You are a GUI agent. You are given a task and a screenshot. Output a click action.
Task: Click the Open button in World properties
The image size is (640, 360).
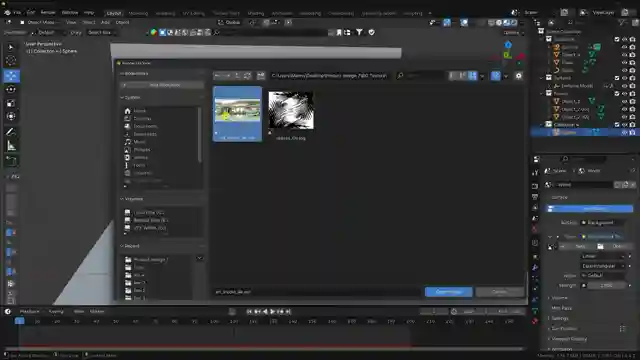616,246
